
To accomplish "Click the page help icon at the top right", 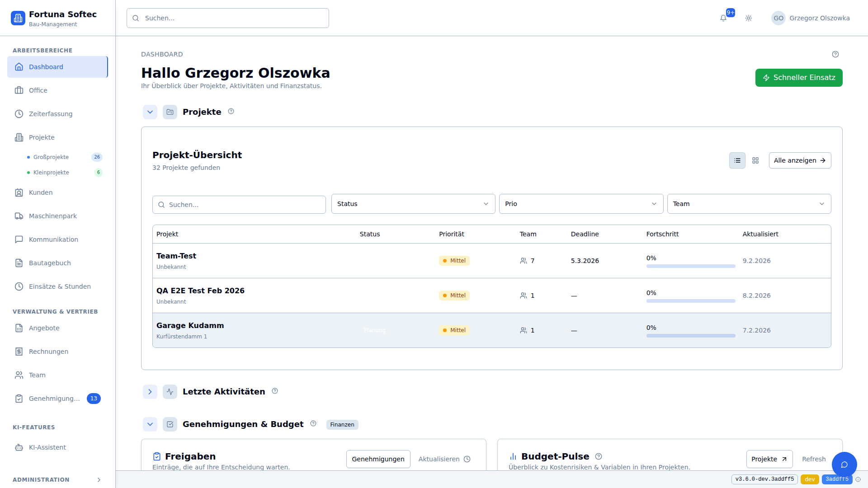I will coord(835,54).
